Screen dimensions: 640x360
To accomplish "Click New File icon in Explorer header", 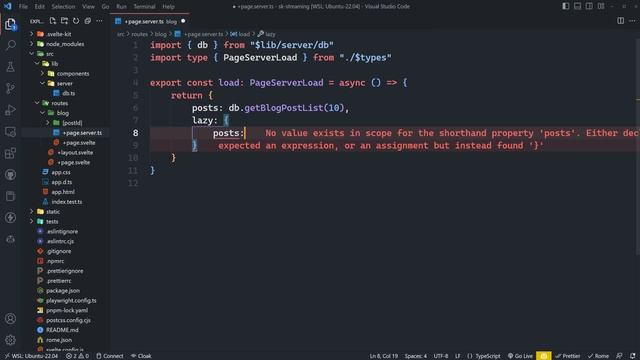I will [53, 21].
